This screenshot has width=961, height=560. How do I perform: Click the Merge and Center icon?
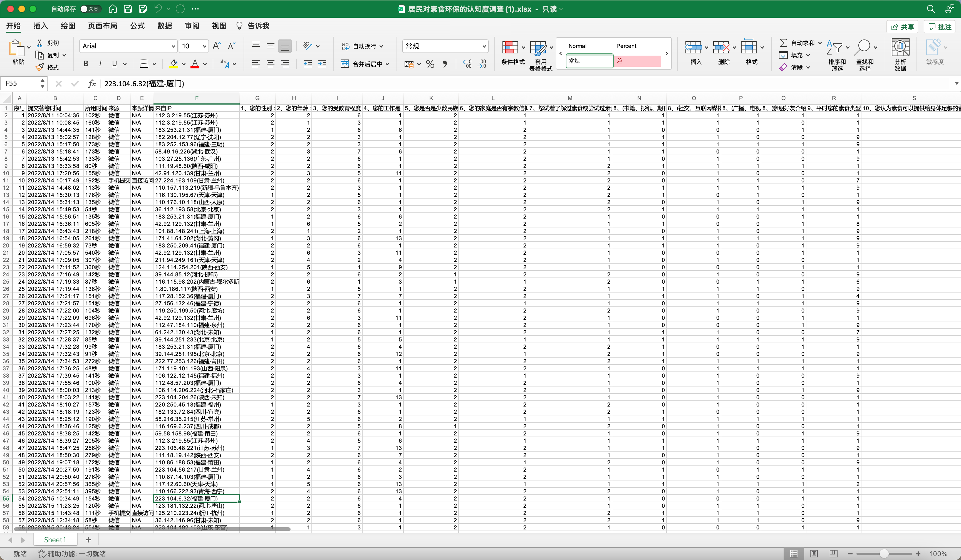point(345,64)
